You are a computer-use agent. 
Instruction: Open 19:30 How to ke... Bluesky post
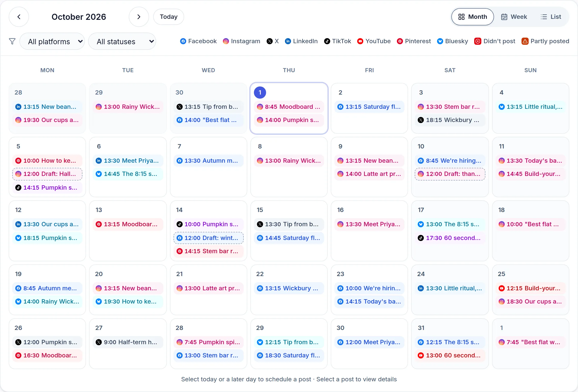pos(128,301)
